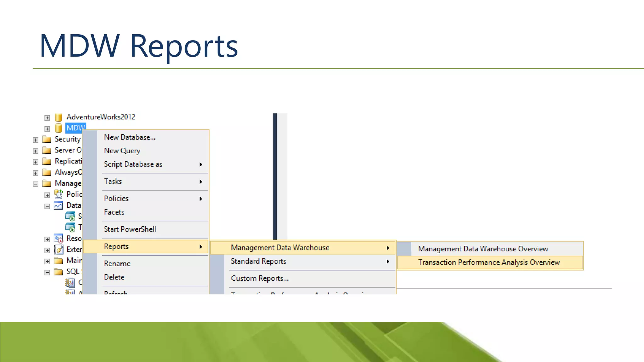This screenshot has height=362, width=644.
Task: Click the Extended Events lightning icon
Action: click(x=58, y=250)
